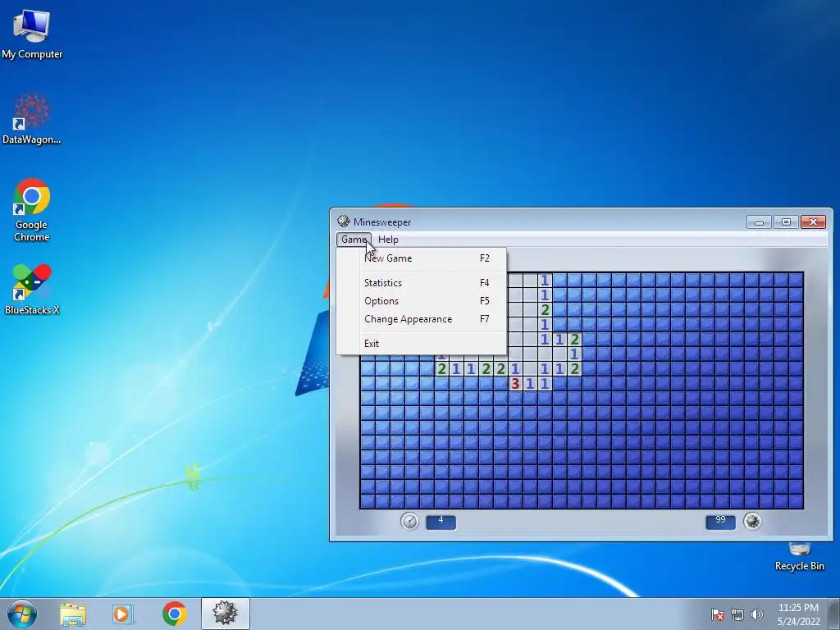Click the Windows Start orb
840x630 pixels.
(x=22, y=614)
